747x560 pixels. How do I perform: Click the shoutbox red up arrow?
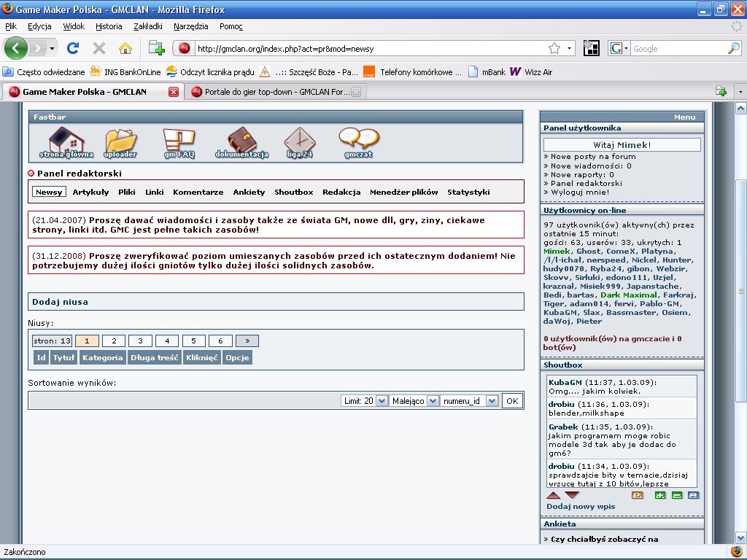(554, 496)
